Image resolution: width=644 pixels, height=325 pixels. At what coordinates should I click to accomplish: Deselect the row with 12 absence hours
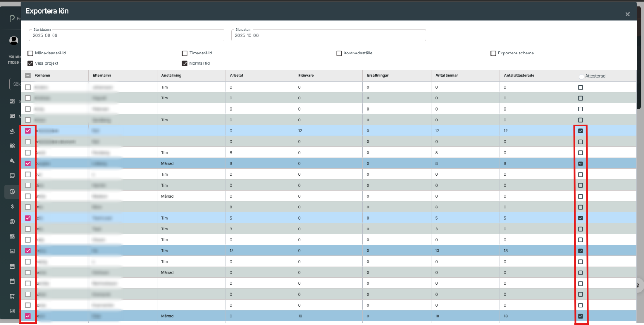point(28,131)
